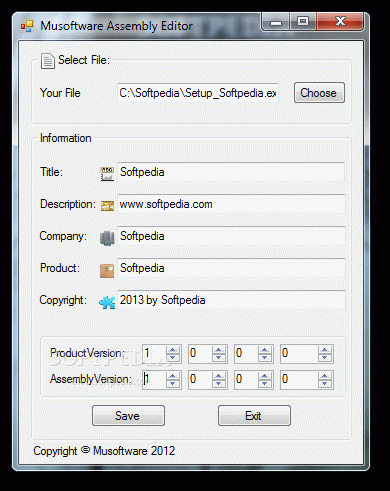This screenshot has height=491, width=390.
Task: Click fourth AssemblyVersion value box
Action: coord(299,379)
